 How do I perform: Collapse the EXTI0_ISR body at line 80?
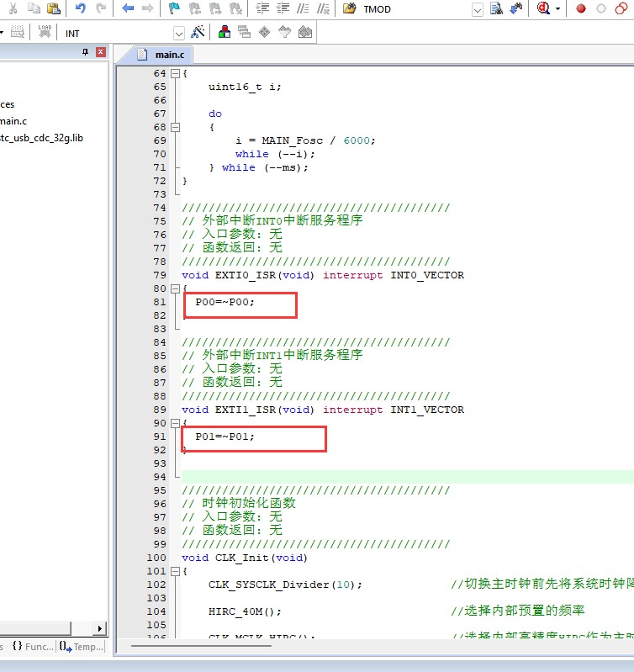[175, 288]
